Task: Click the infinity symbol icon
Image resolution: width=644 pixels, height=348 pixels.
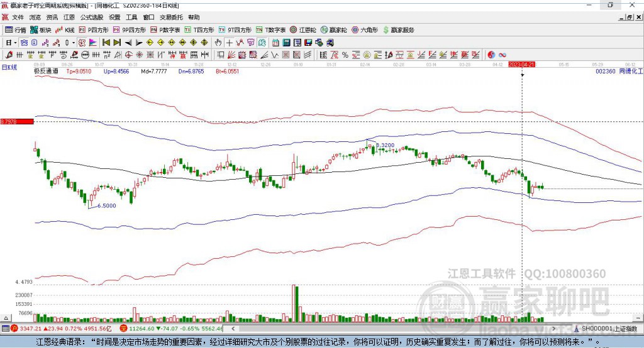Action: (x=502, y=55)
